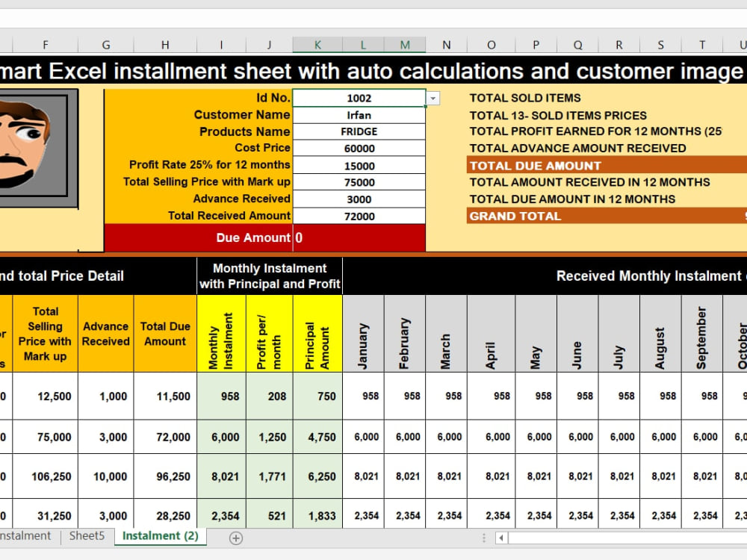Select column K header
747x560 pixels.
pyautogui.click(x=317, y=45)
